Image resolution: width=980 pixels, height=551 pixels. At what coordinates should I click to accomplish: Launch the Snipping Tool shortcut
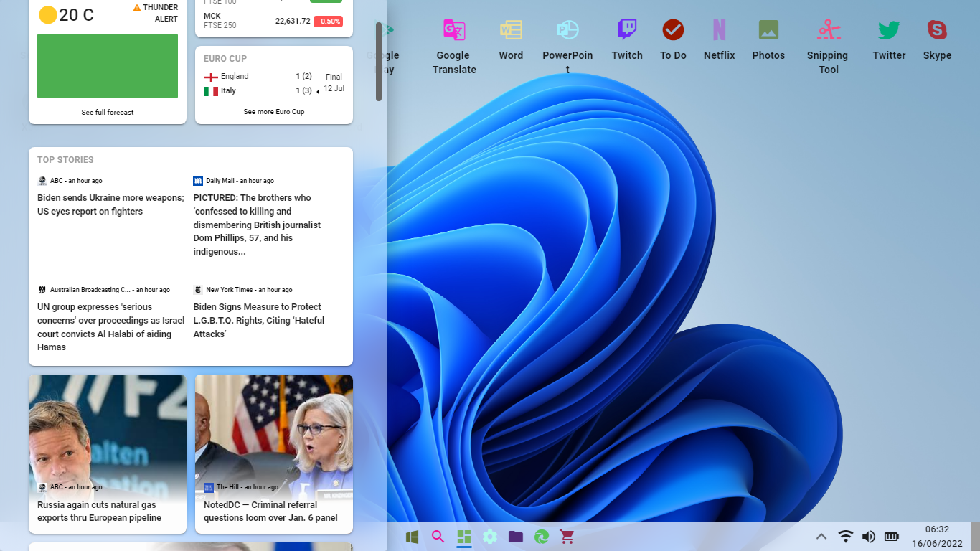tap(829, 47)
